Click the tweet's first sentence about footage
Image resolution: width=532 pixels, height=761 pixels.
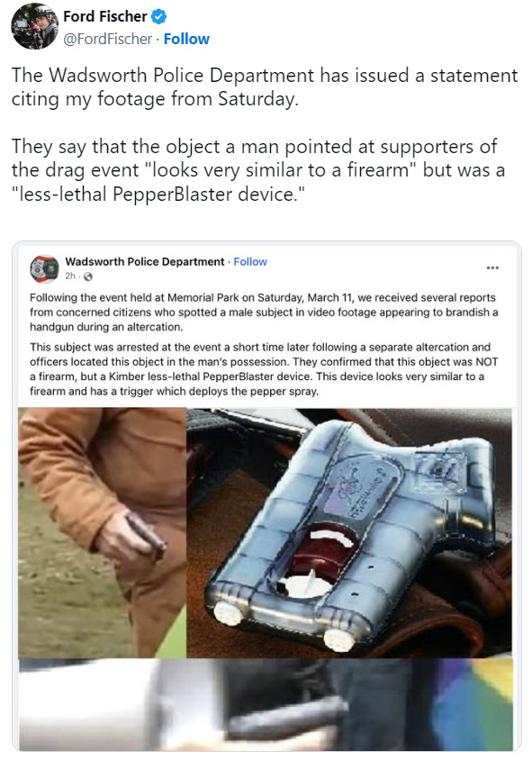tap(265, 86)
